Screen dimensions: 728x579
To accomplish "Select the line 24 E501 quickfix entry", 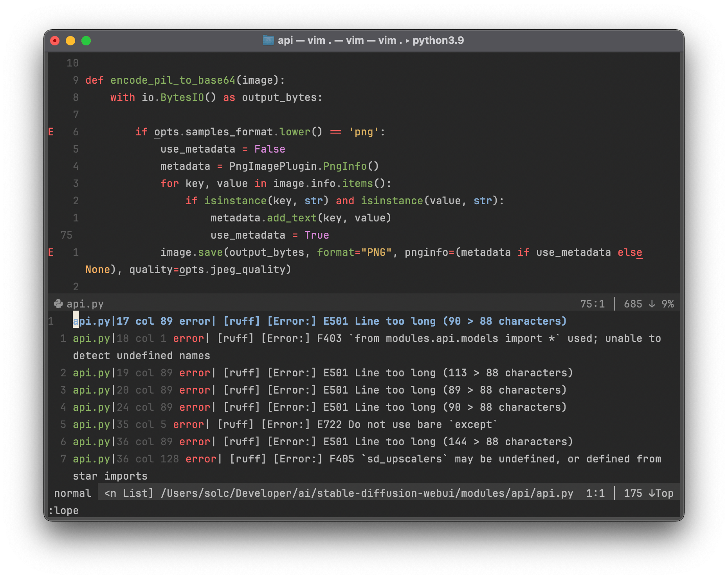I will coord(320,407).
